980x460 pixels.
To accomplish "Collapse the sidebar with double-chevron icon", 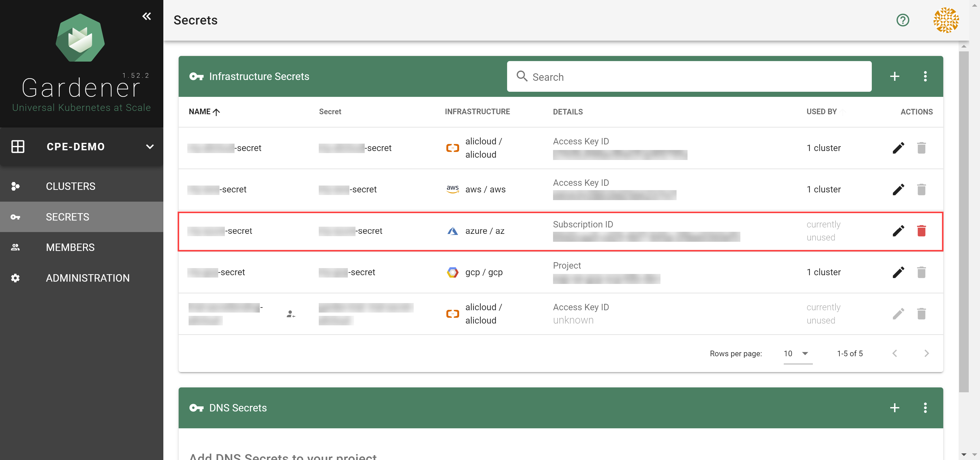I will 146,16.
